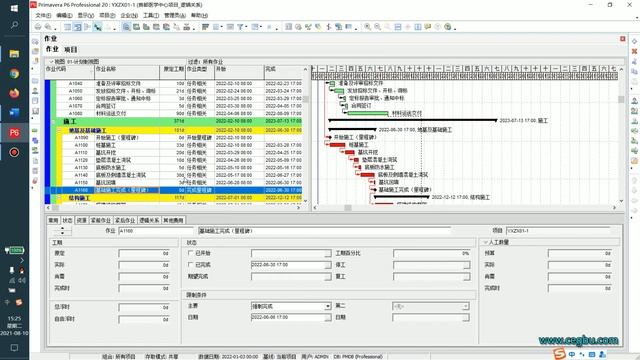Open the 文件 menu
This screenshot has width=640, height=360.
coord(43,16)
